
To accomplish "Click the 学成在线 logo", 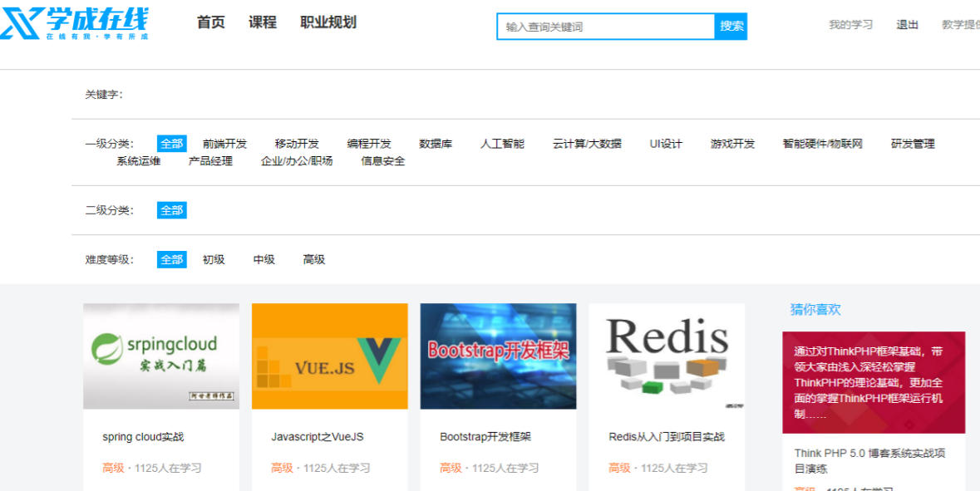I will [x=74, y=24].
